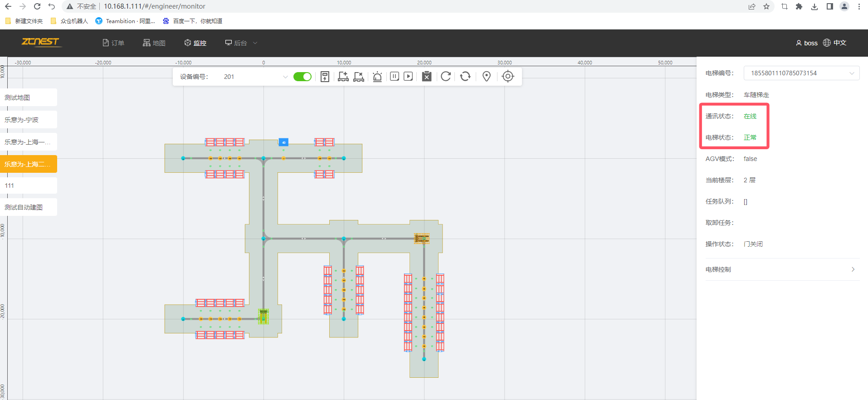Select the 测试地图 map entry

click(x=29, y=98)
